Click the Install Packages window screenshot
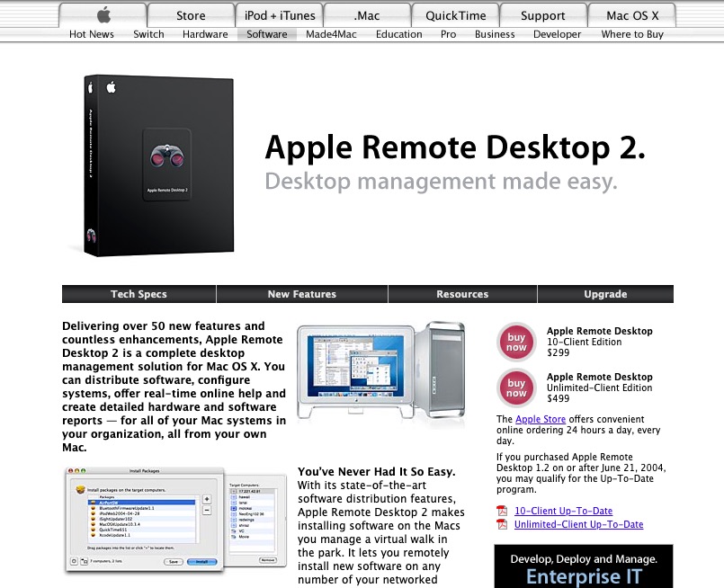 pos(175,520)
